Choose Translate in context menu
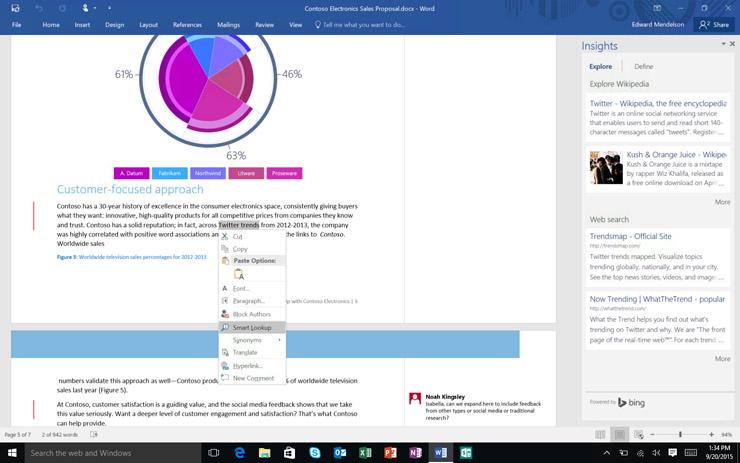740x463 pixels. click(x=252, y=352)
